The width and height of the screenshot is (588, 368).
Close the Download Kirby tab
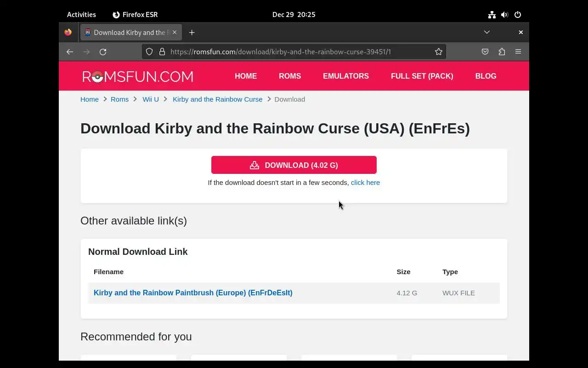(175, 32)
